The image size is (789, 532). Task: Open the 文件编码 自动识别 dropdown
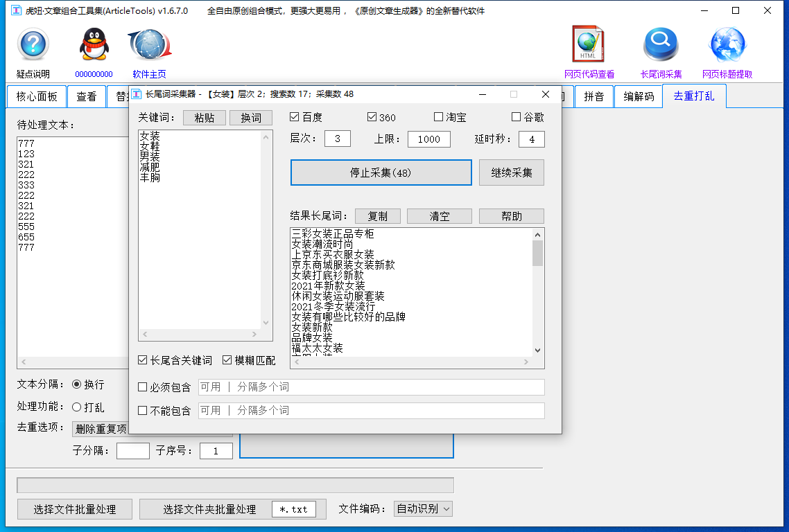pos(423,509)
